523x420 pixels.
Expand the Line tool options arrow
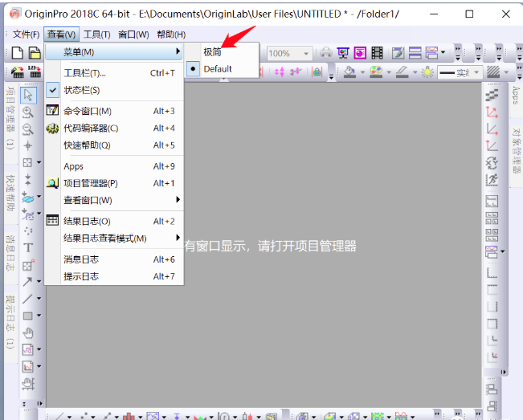tap(39, 298)
